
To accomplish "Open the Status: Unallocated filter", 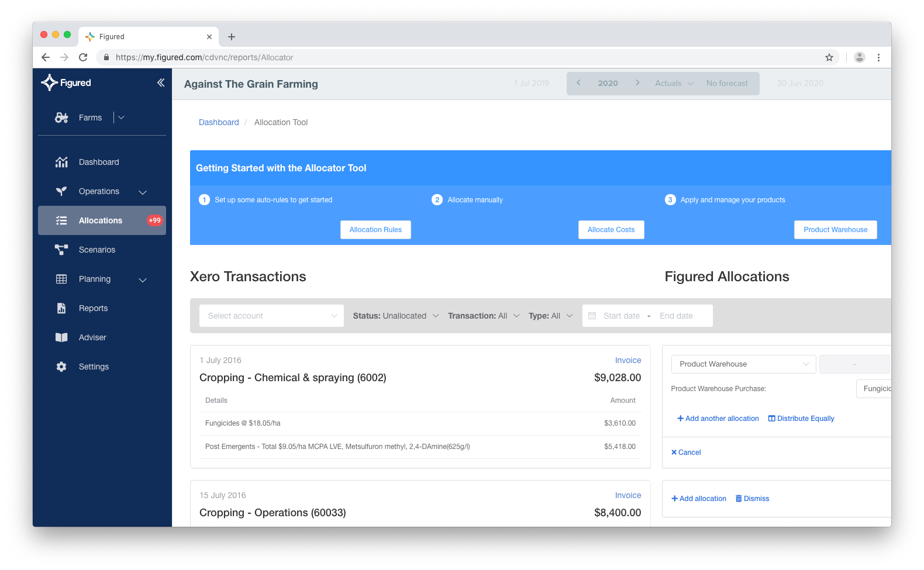I will click(396, 316).
